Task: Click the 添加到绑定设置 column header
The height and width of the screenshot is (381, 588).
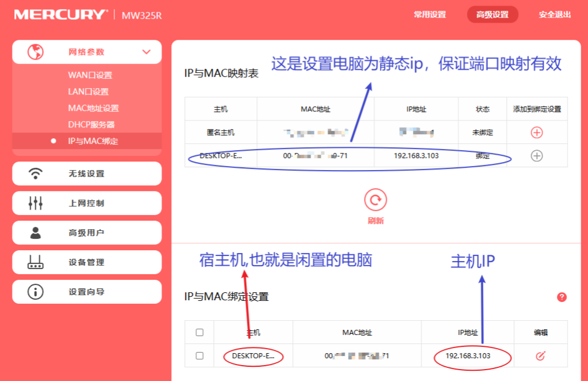Action: 537,109
